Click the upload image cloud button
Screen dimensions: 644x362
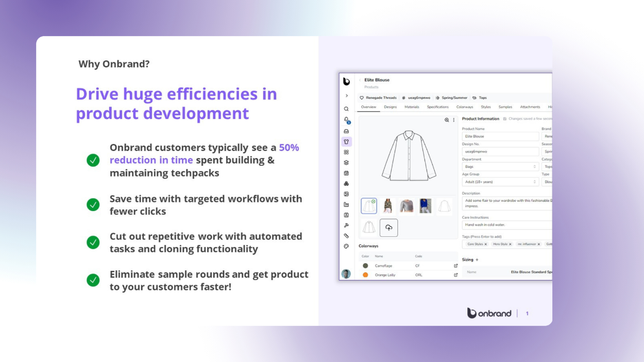[389, 228]
